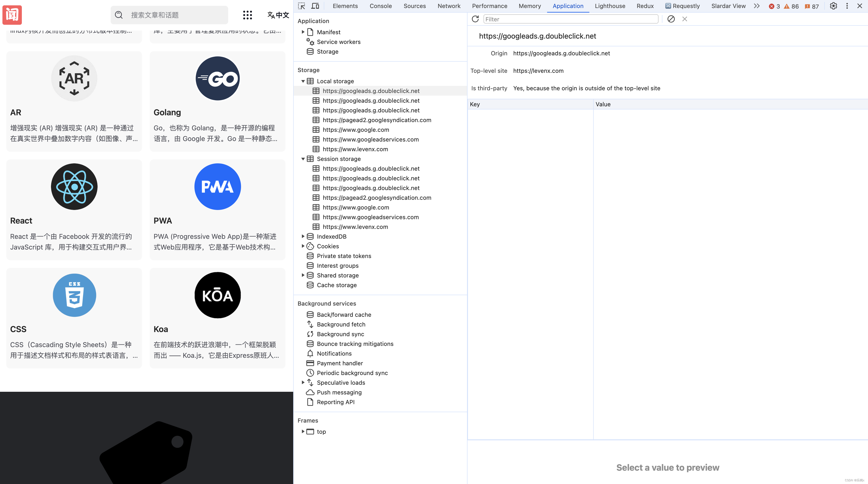
Task: Select www.levenx.com under Local storage
Action: point(355,149)
